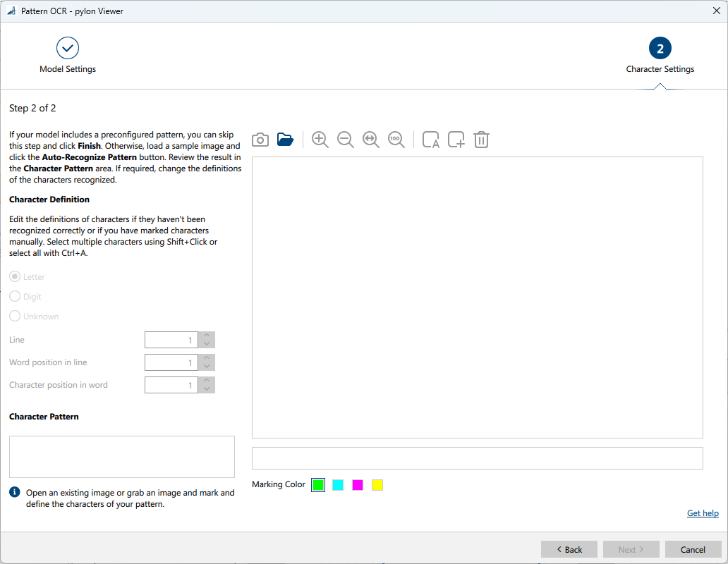This screenshot has width=728, height=564.
Task: Decrease the Line value
Action: click(207, 344)
